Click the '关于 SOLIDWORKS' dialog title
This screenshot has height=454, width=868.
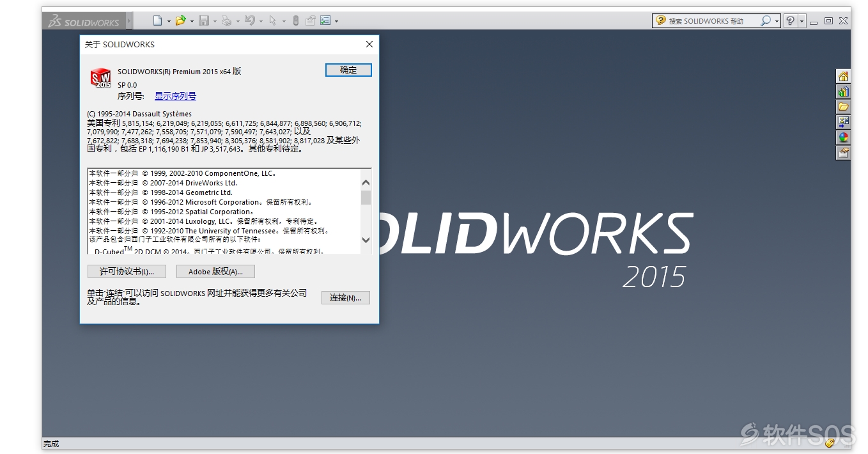coord(120,44)
